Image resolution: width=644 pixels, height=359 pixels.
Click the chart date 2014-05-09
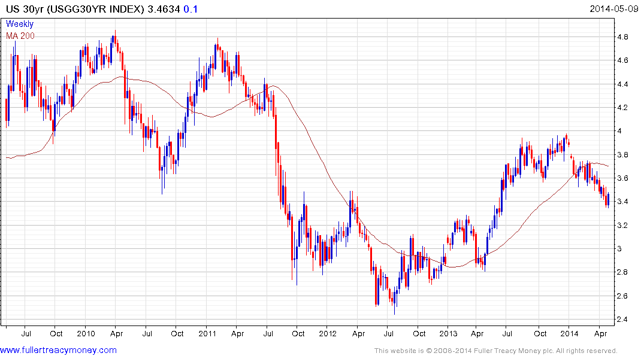point(614,8)
